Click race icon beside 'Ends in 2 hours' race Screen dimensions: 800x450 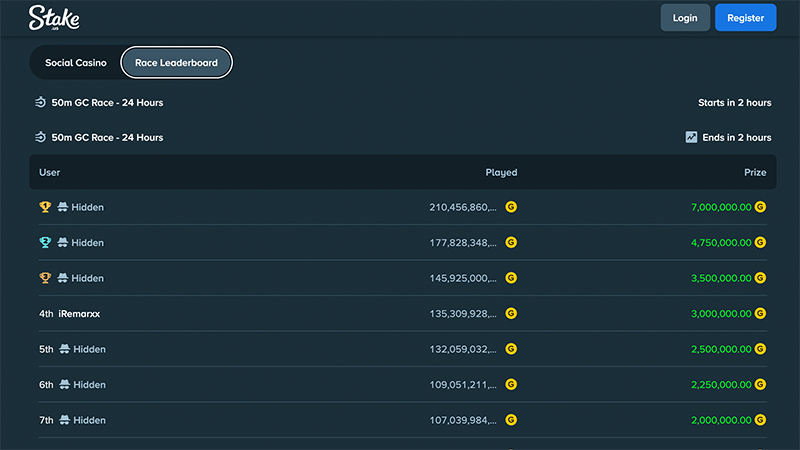40,137
